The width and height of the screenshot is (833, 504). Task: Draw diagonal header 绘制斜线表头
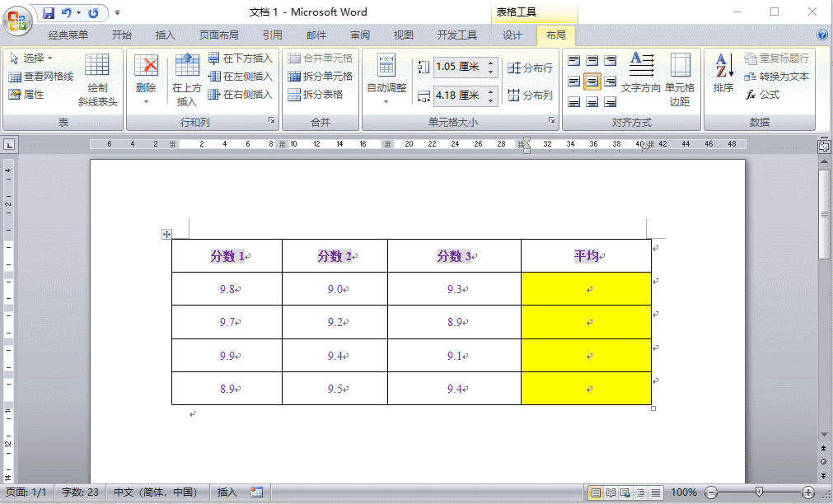click(x=97, y=79)
